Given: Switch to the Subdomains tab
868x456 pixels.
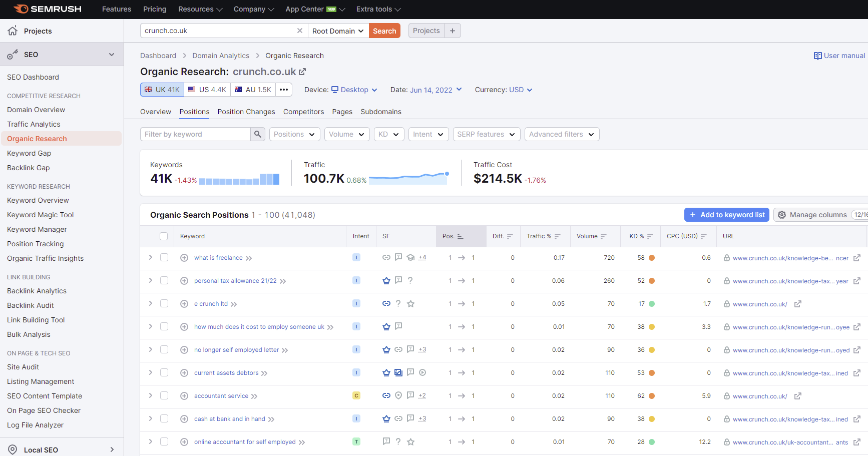Looking at the screenshot, I should (x=381, y=112).
